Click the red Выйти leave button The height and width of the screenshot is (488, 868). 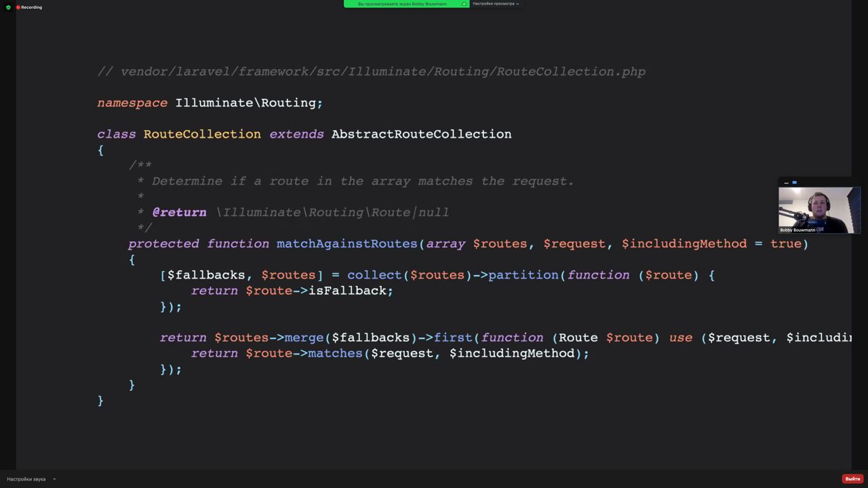point(852,479)
